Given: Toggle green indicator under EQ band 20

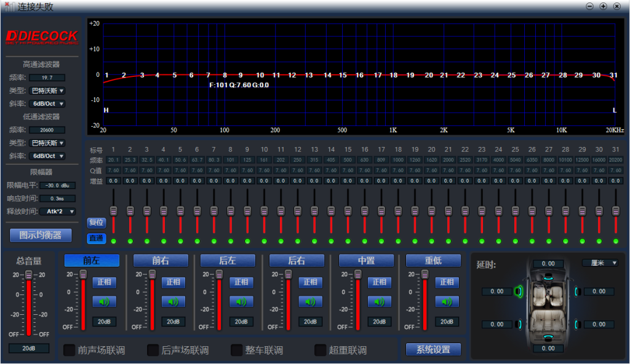Looking at the screenshot, I should pyautogui.click(x=431, y=241).
